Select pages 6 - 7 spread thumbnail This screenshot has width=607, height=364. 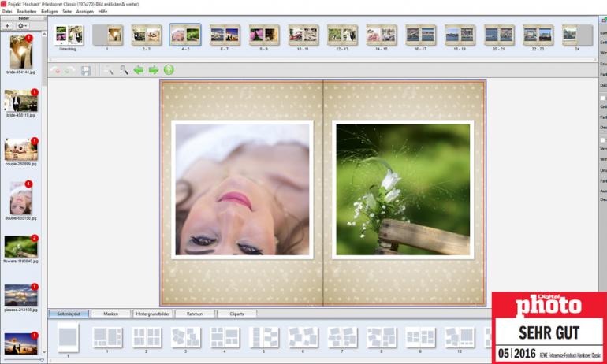click(x=225, y=35)
